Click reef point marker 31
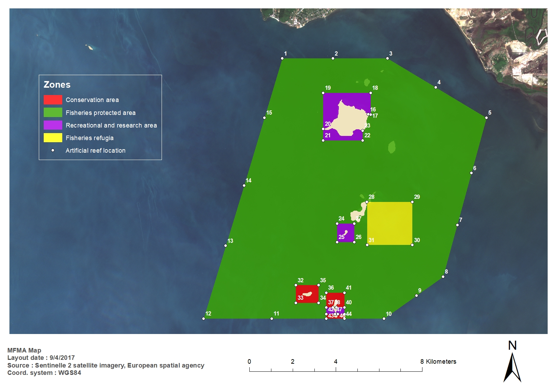The width and height of the screenshot is (555, 392). pyautogui.click(x=367, y=245)
